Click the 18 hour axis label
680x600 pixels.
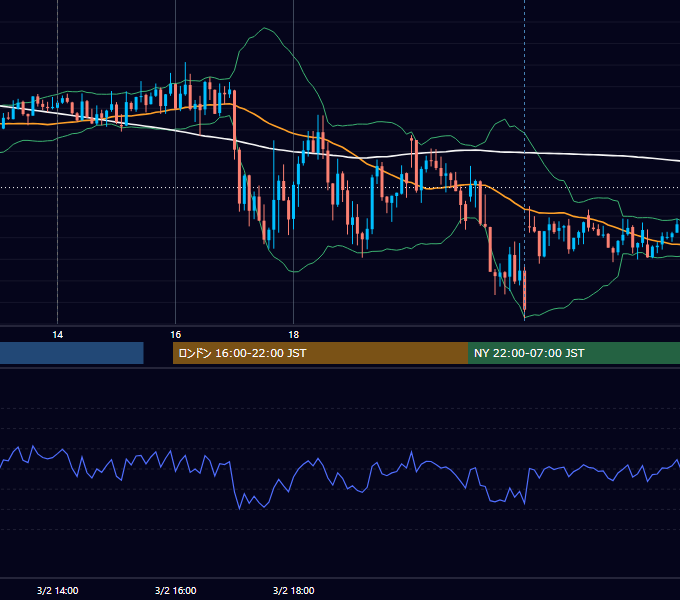[x=294, y=335]
